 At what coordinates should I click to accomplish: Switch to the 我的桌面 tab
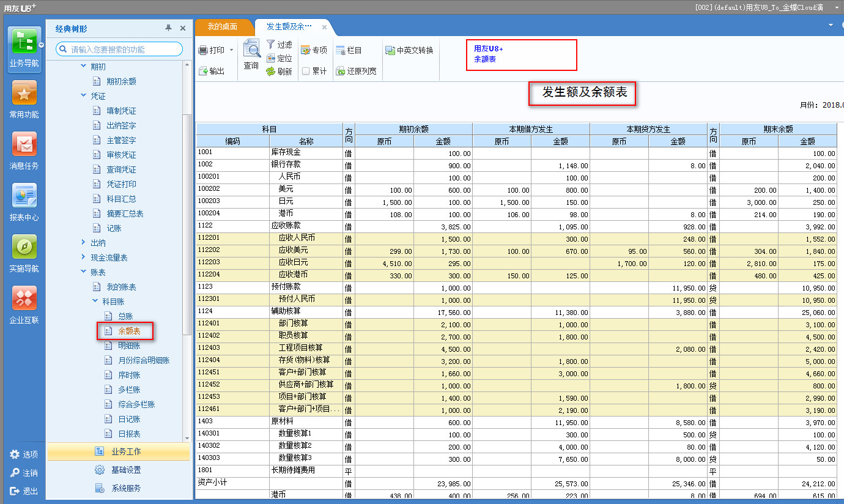tap(223, 27)
